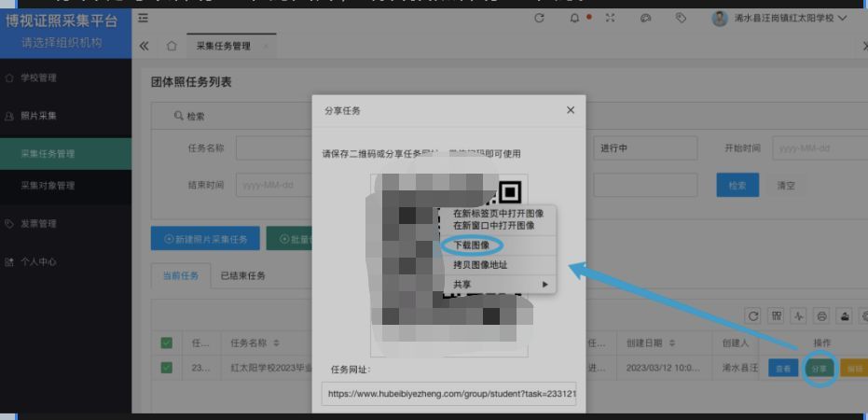Toggle the select-all checkbox in table header
The image size is (868, 420).
click(166, 343)
